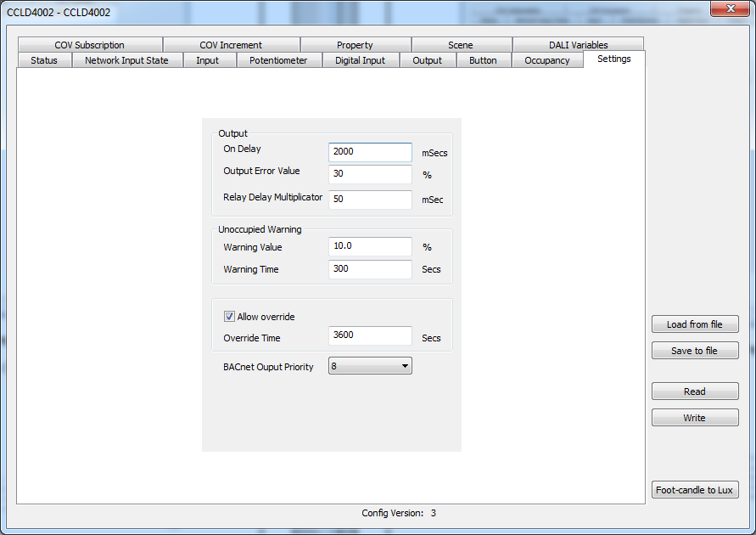The width and height of the screenshot is (756, 535).
Task: Edit the Override Time field
Action: (x=370, y=335)
